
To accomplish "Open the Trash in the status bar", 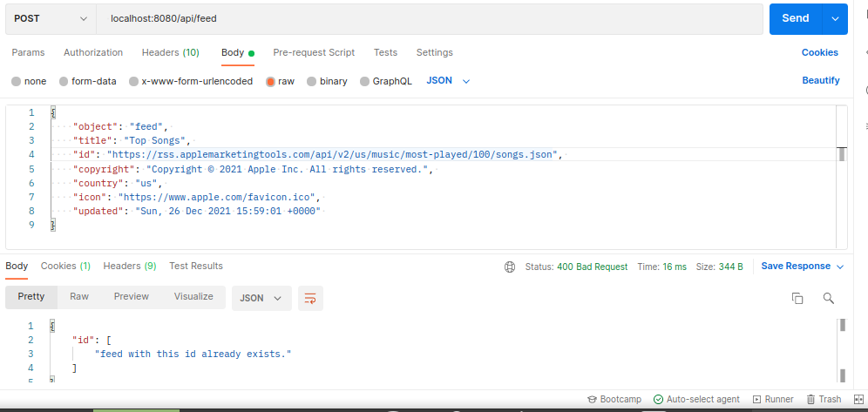I will (x=824, y=399).
